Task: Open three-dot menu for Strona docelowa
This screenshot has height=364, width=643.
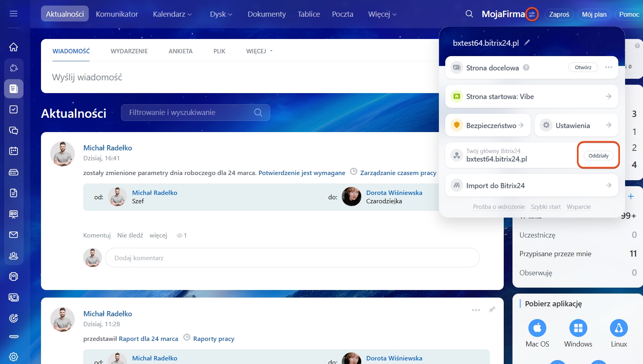Action: click(x=608, y=68)
